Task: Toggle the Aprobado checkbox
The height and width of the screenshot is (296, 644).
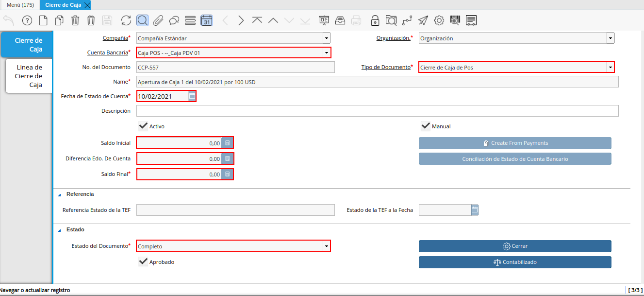Action: (x=143, y=261)
